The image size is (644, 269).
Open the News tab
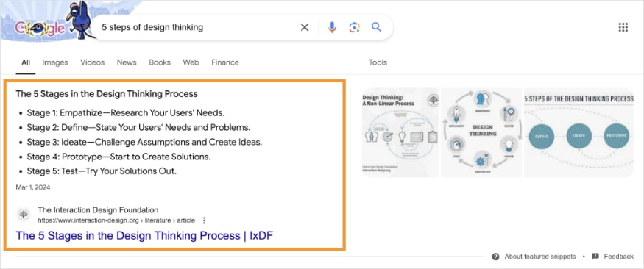pyautogui.click(x=127, y=62)
